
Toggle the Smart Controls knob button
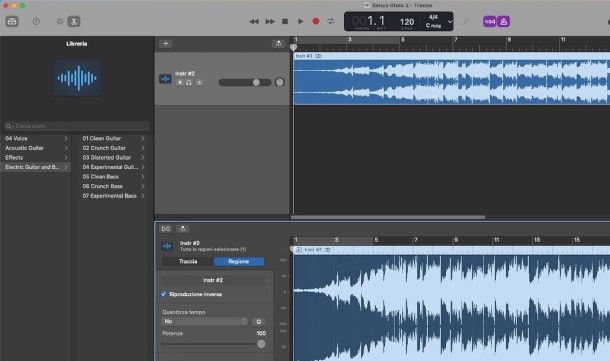pos(60,21)
